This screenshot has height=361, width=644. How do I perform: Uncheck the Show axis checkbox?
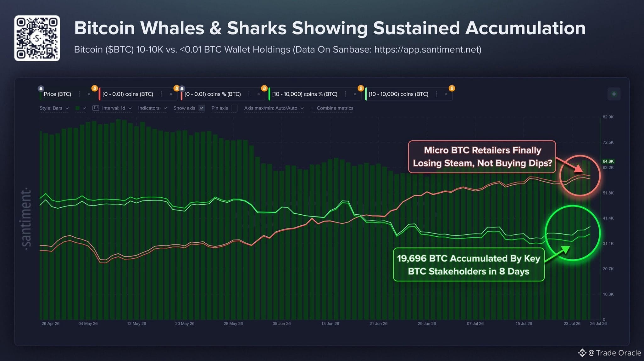click(x=202, y=108)
